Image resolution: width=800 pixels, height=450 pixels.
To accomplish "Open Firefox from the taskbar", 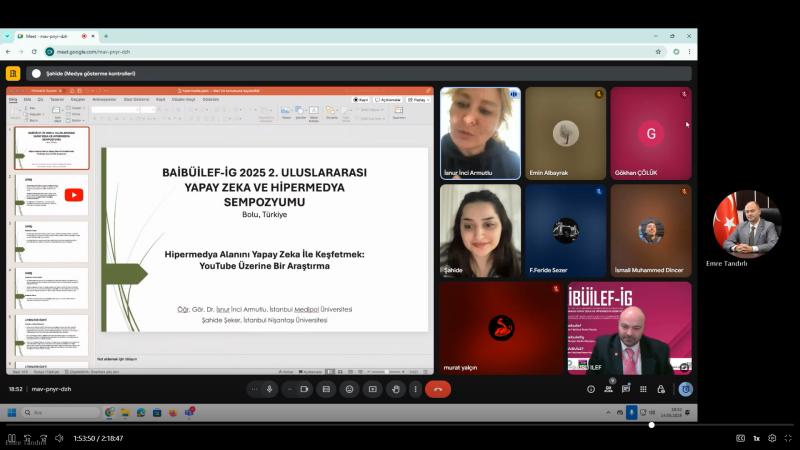I will pyautogui.click(x=173, y=412).
